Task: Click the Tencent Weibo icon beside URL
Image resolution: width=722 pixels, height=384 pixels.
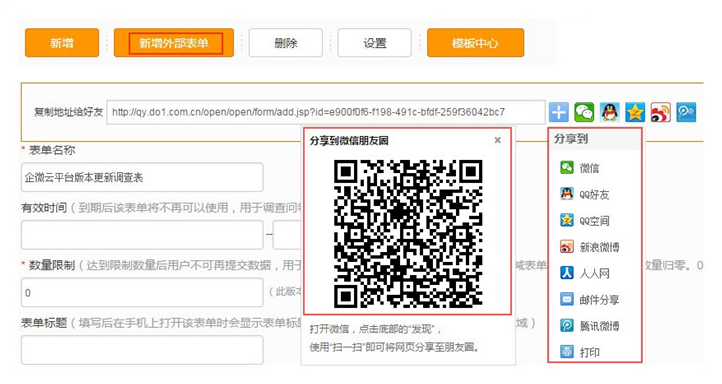Action: [x=686, y=112]
